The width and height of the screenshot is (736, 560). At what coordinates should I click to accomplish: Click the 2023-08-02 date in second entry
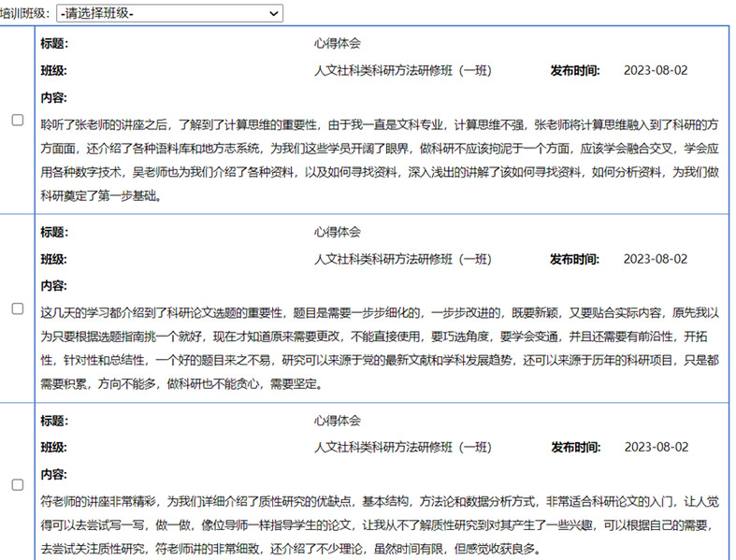(655, 260)
